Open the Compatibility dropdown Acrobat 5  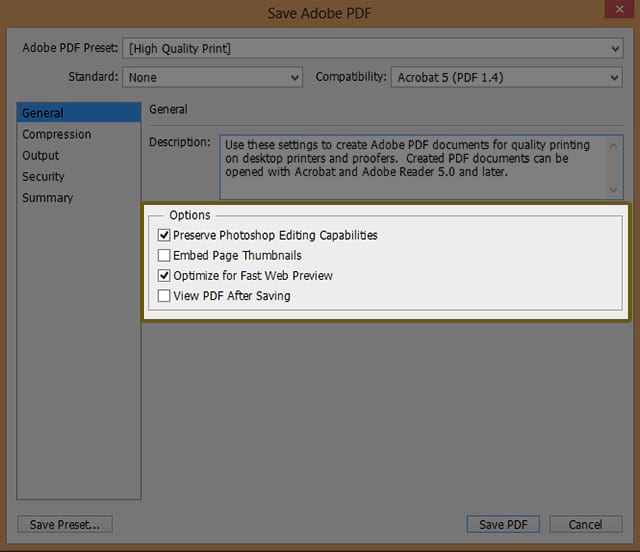(x=507, y=77)
